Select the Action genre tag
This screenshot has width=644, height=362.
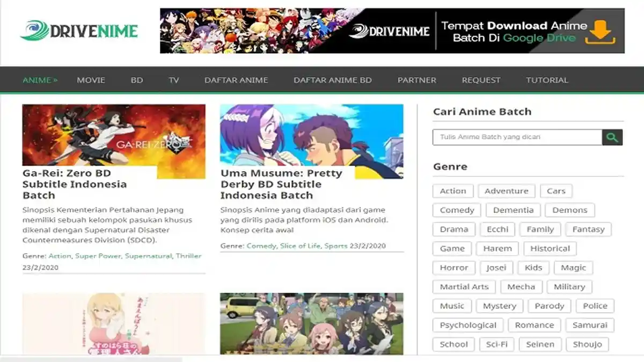[453, 191]
